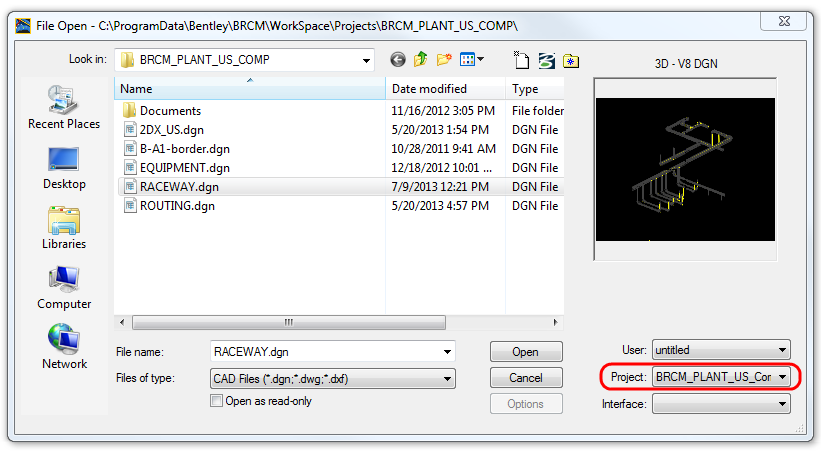
Task: Go up one folder level icon
Action: pyautogui.click(x=420, y=60)
